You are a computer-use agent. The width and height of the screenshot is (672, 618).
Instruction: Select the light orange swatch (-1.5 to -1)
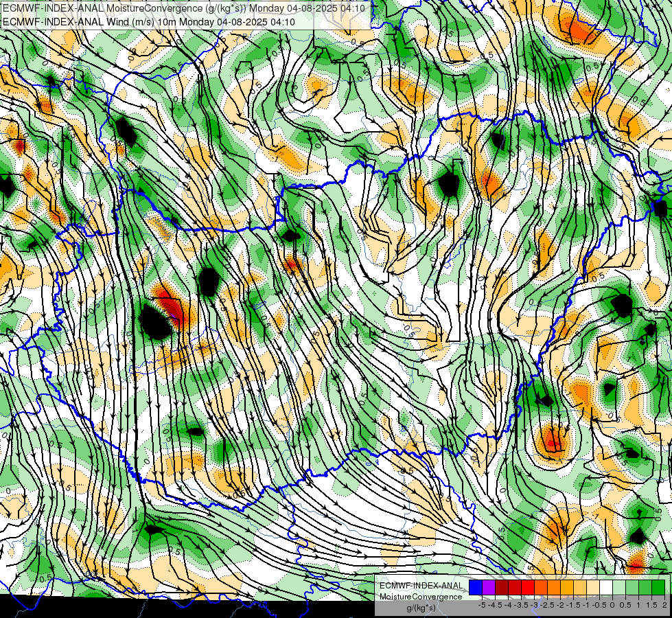pos(580,588)
